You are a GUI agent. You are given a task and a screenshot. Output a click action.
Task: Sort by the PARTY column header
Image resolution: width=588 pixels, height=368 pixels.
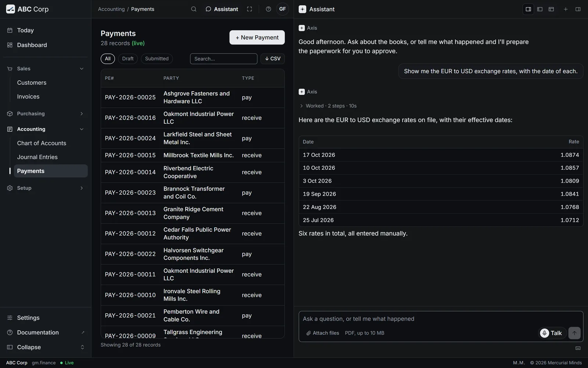pyautogui.click(x=171, y=78)
